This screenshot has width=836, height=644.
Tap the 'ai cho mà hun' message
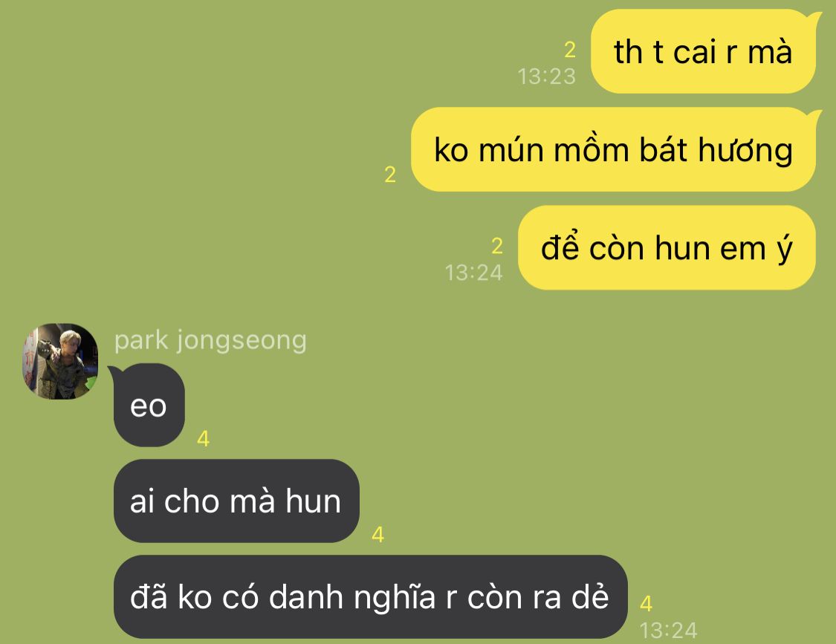coord(236,501)
